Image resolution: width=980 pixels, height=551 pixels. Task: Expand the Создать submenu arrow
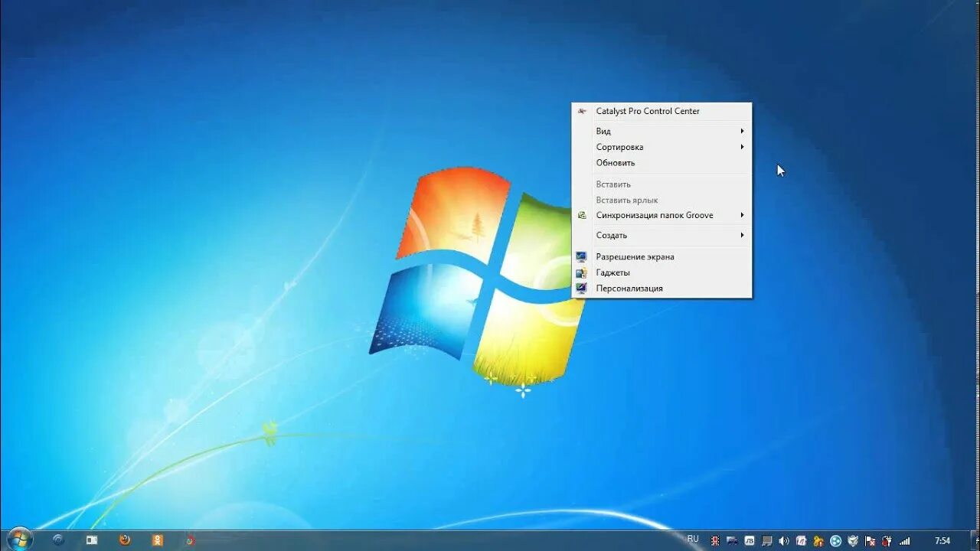click(x=742, y=235)
